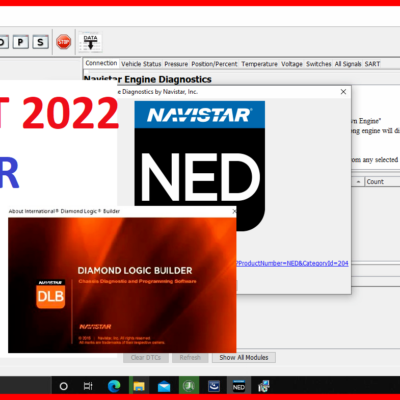The image size is (400, 400).
Task: Open the Pressure tab
Action: coord(176,64)
